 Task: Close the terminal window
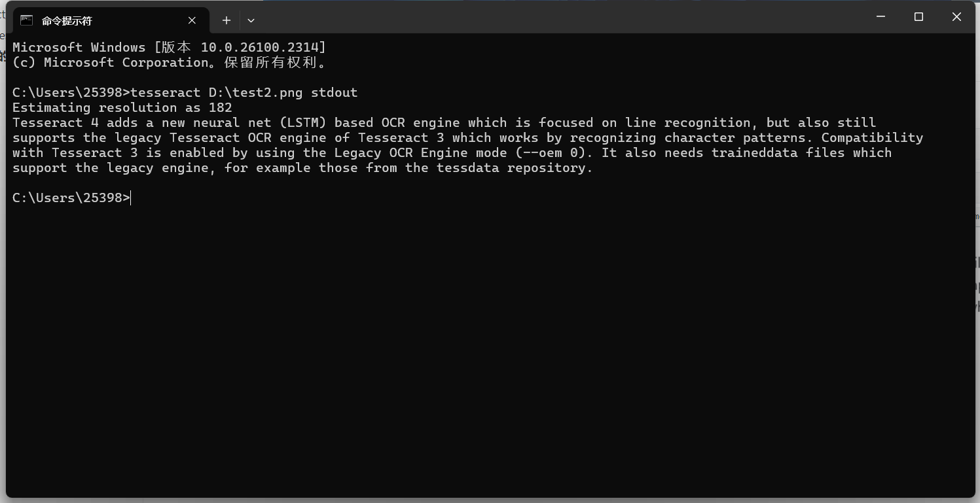click(956, 17)
